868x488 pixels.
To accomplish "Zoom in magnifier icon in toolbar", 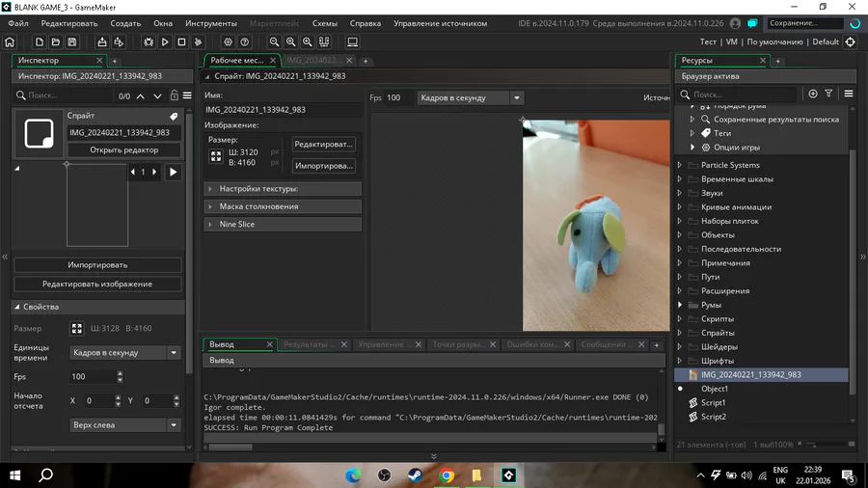I will pos(308,42).
